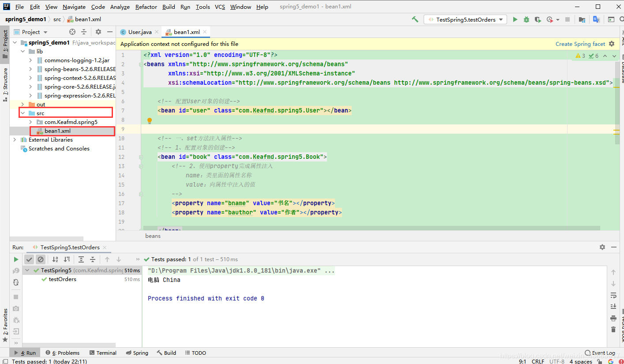Sort tests alphabetically icon
This screenshot has height=364, width=624.
pyautogui.click(x=55, y=259)
